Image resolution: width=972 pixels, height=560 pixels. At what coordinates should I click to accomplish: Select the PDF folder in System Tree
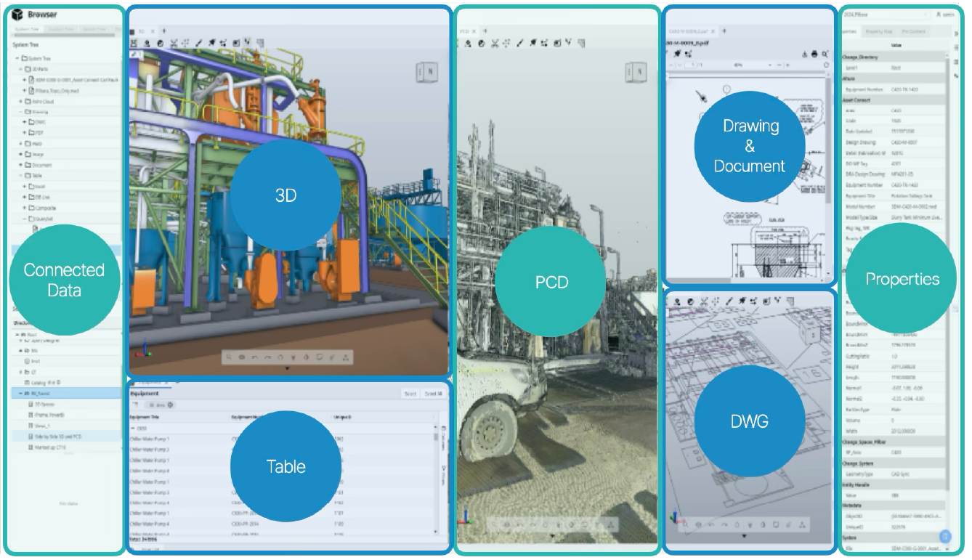point(38,133)
